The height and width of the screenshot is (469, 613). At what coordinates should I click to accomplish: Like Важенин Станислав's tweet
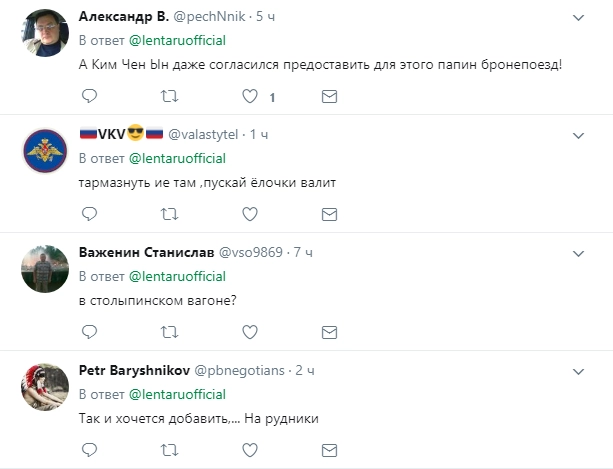251,331
